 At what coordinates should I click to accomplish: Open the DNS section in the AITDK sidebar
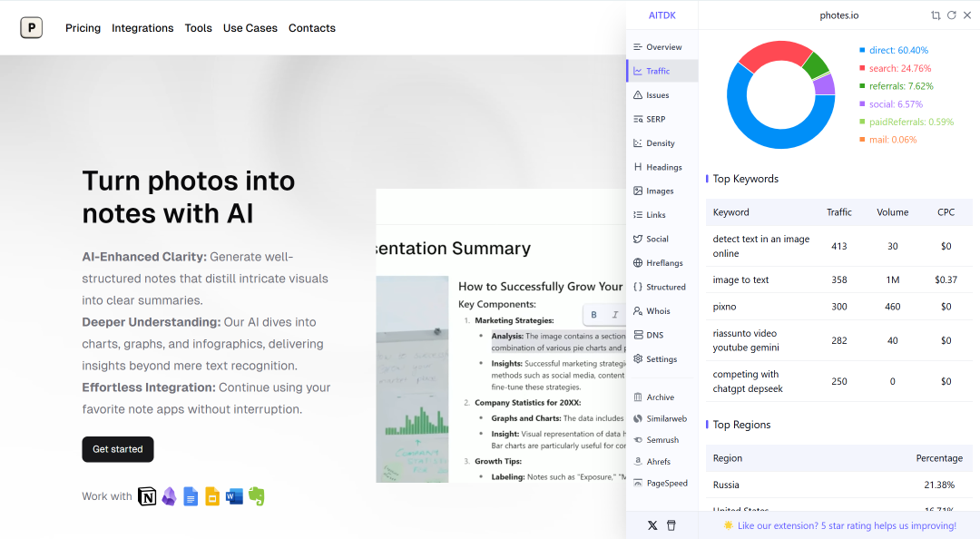coord(661,335)
